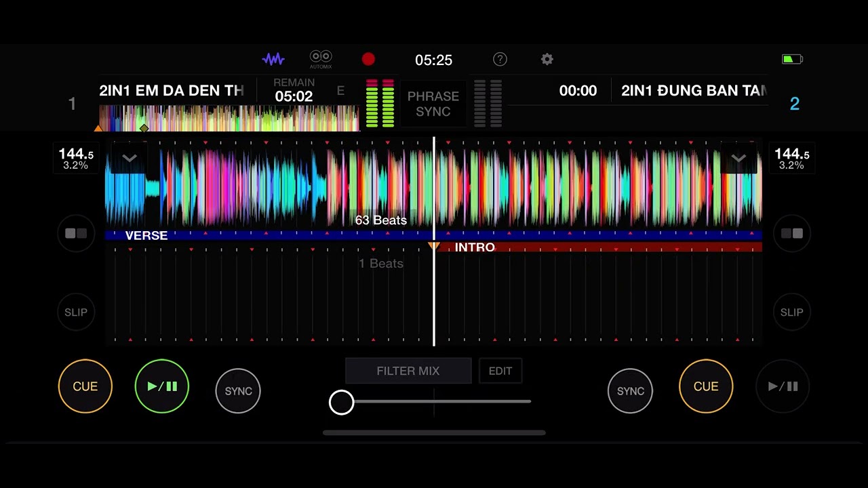Select deck number 2 label
The image size is (868, 488).
[795, 104]
